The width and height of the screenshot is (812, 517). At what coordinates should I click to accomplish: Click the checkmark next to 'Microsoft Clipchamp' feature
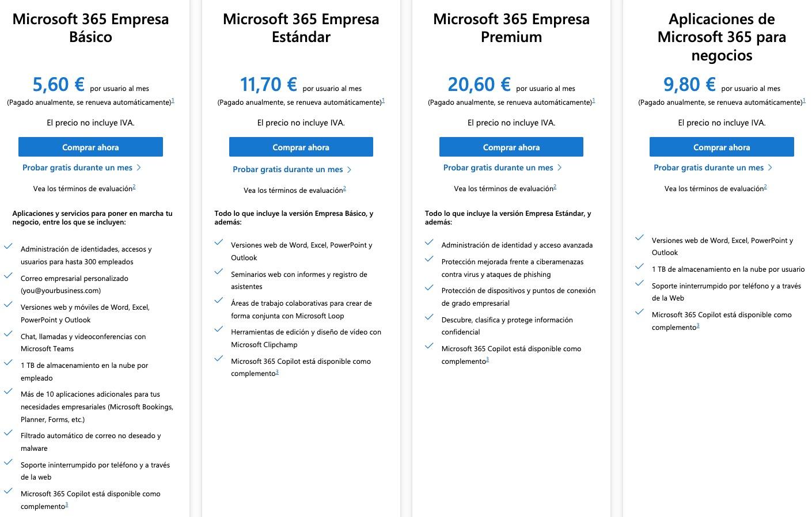(x=219, y=329)
